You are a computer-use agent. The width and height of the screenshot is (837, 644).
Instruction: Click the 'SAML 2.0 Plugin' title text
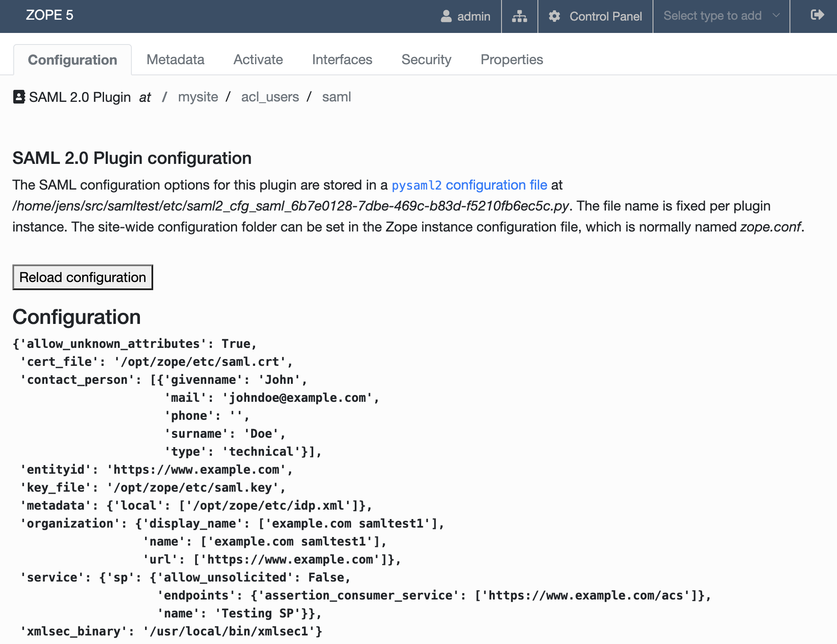pos(80,97)
